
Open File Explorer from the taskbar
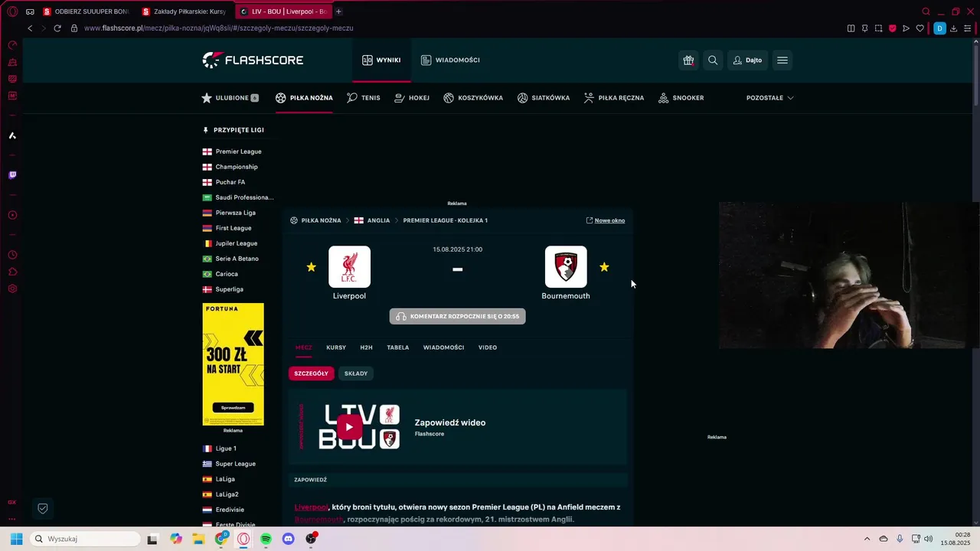click(x=198, y=539)
